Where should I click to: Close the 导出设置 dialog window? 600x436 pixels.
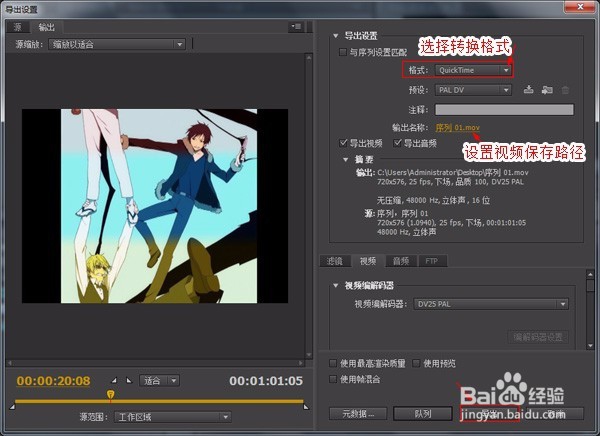pyautogui.click(x=580, y=7)
